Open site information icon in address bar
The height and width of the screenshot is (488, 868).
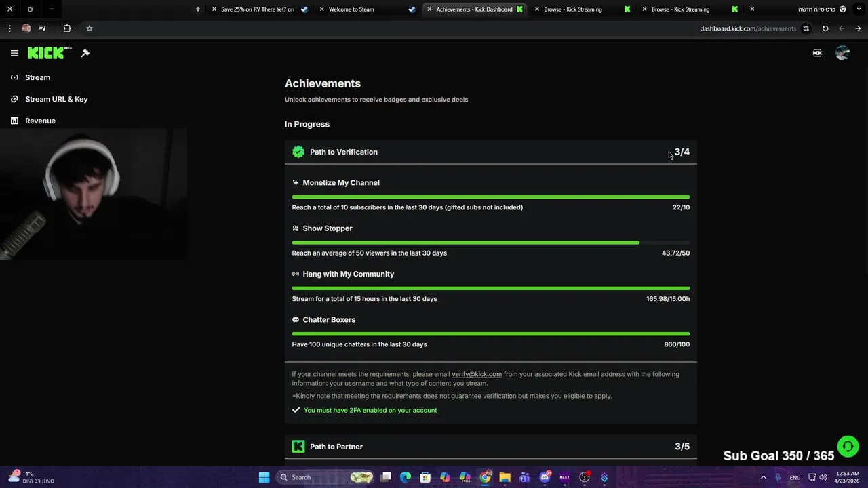(806, 28)
